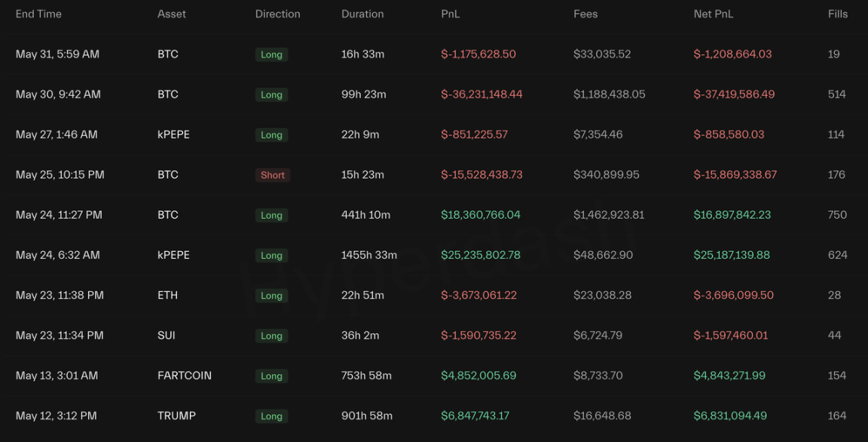The height and width of the screenshot is (442, 868).
Task: Click the net PnL value $16,897,842.23
Action: coord(732,215)
